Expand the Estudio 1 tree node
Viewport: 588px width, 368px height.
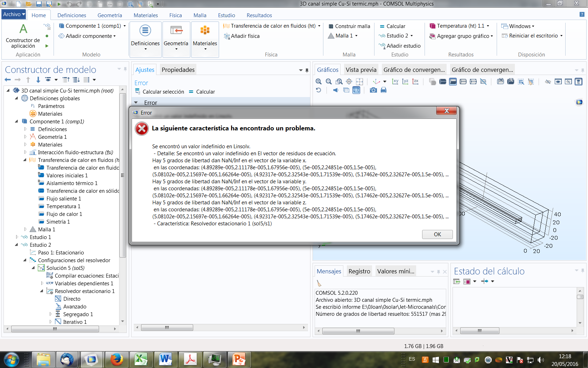click(16, 237)
